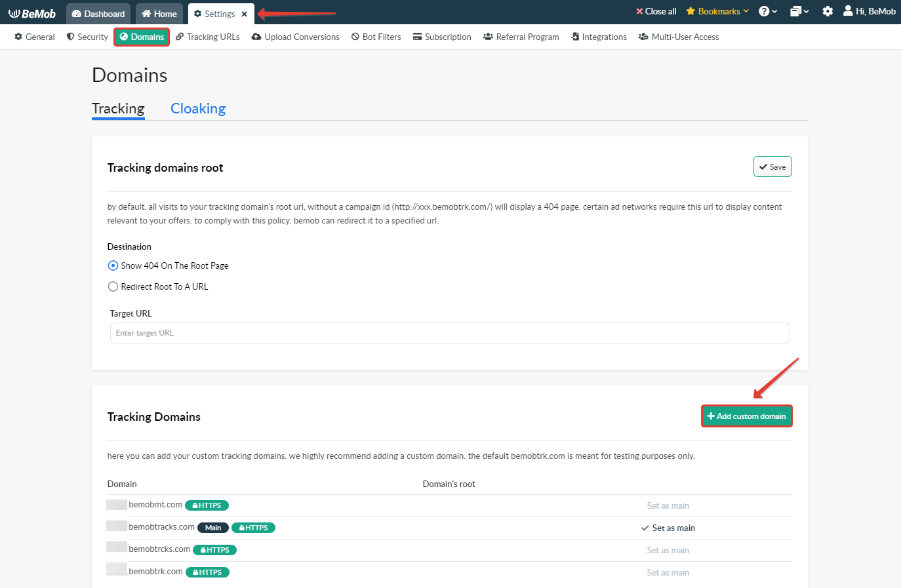The width and height of the screenshot is (901, 588).
Task: Click the Main badge on bemobtracks.com
Action: tap(213, 528)
